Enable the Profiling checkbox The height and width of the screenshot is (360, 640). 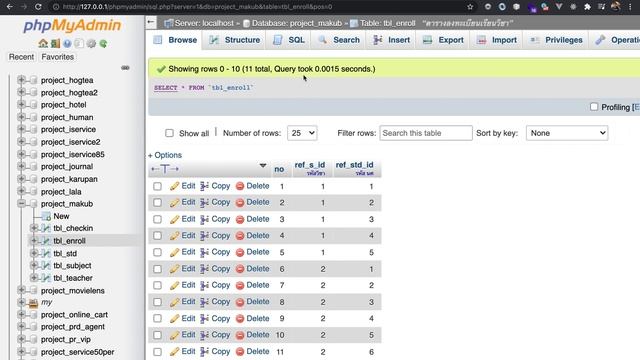[x=594, y=107]
